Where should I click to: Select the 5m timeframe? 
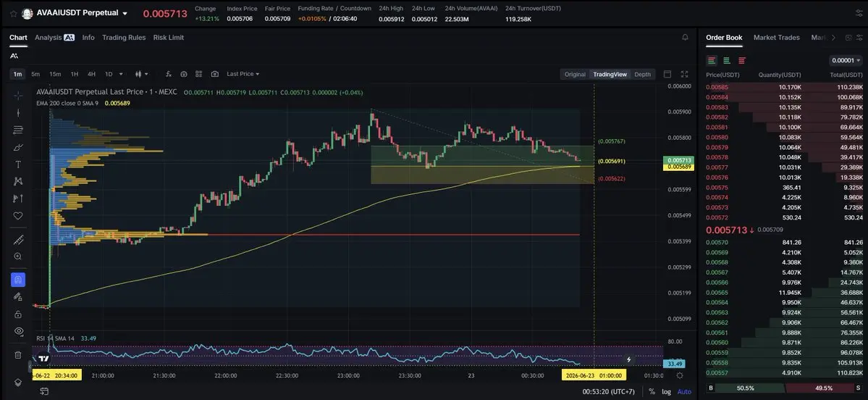tap(35, 74)
